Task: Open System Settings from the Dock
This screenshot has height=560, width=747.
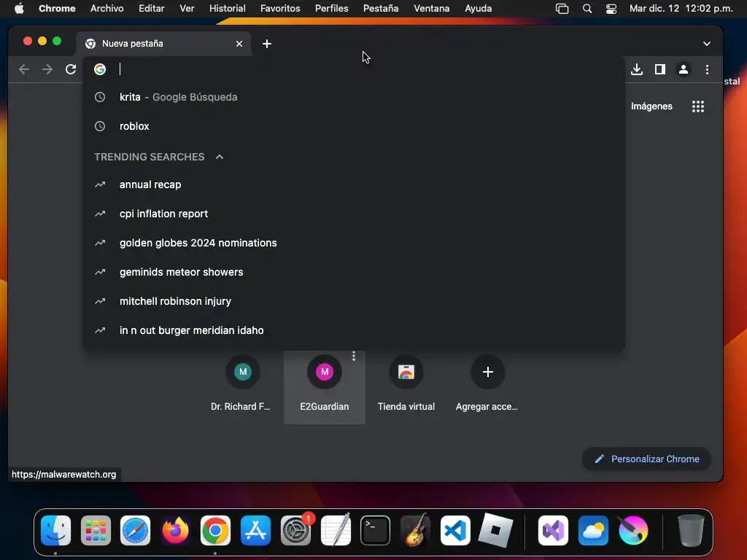Action: [295, 531]
